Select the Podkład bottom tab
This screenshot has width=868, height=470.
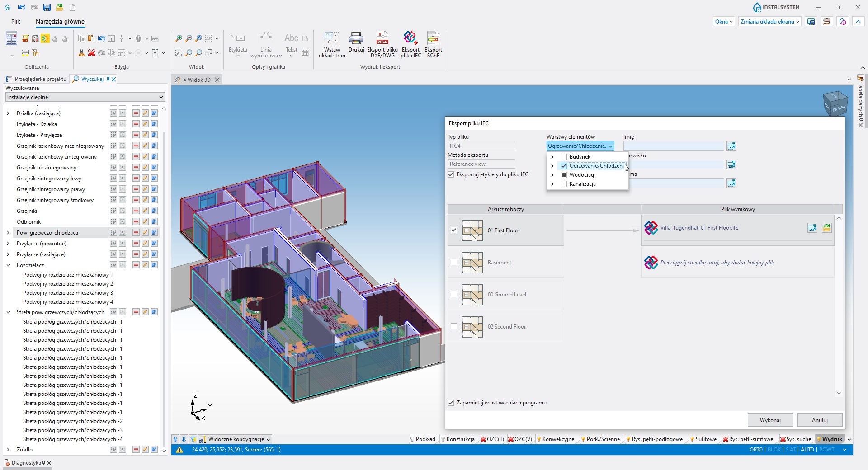(423, 439)
